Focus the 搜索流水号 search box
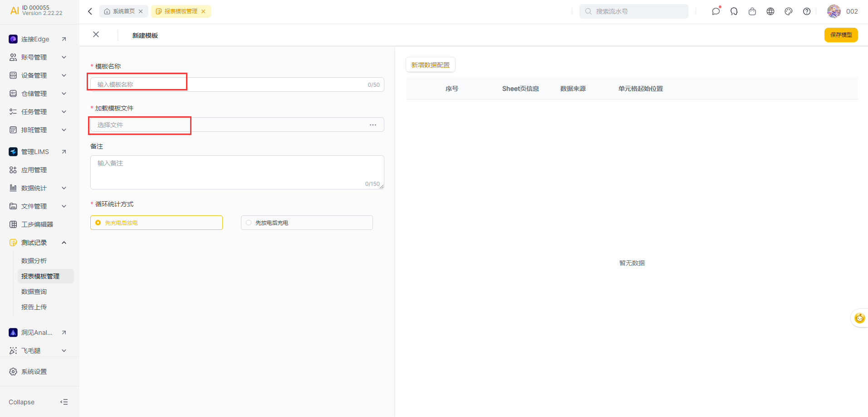The image size is (868, 417). coord(633,11)
